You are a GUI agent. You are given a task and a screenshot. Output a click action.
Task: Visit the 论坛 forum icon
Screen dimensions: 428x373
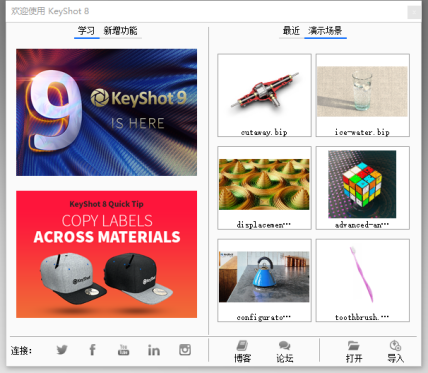click(285, 352)
